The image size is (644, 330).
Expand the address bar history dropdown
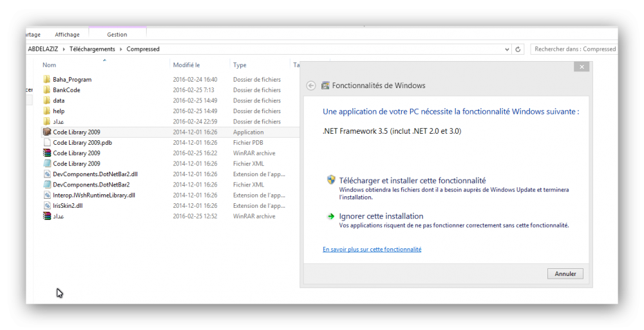click(x=507, y=50)
